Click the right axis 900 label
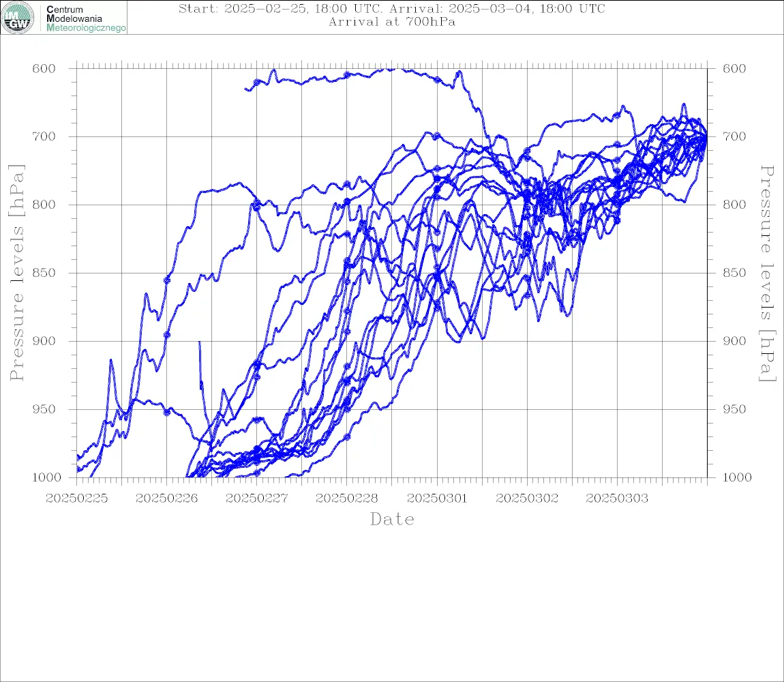The height and width of the screenshot is (682, 784). (x=734, y=341)
